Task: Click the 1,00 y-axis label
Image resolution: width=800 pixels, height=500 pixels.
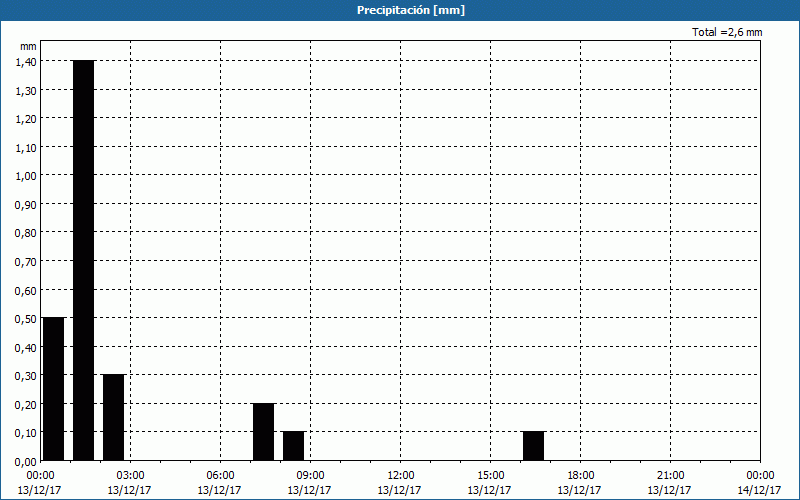Action: (x=27, y=176)
